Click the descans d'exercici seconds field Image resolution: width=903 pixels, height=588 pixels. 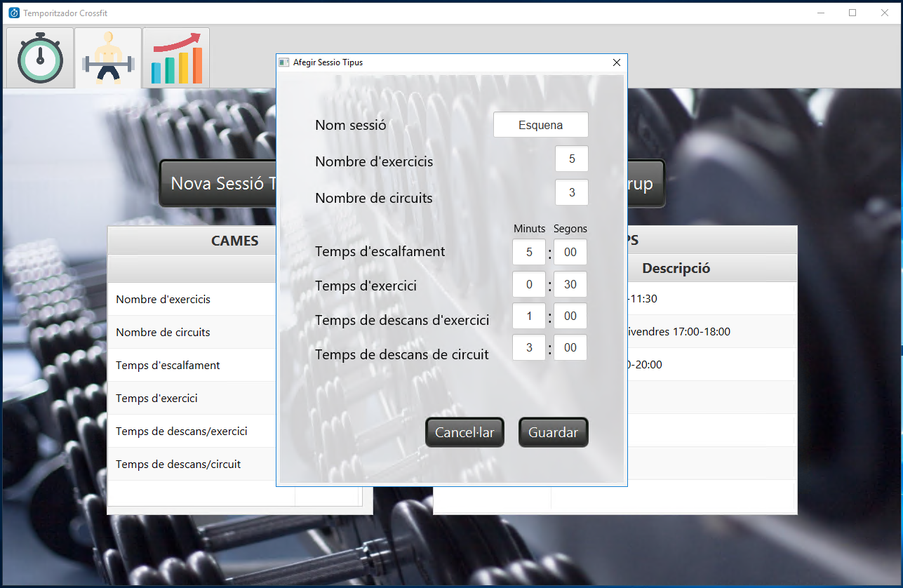click(x=570, y=316)
